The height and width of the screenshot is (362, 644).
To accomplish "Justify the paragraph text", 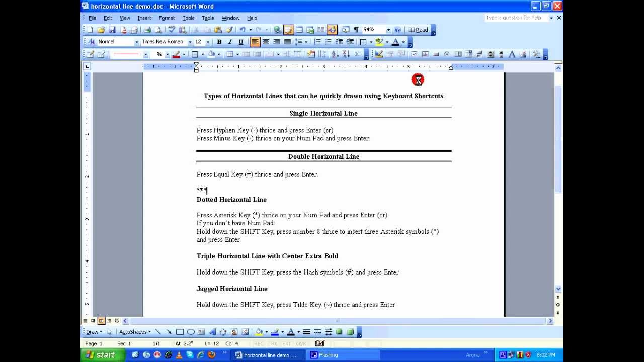I will click(x=287, y=42).
